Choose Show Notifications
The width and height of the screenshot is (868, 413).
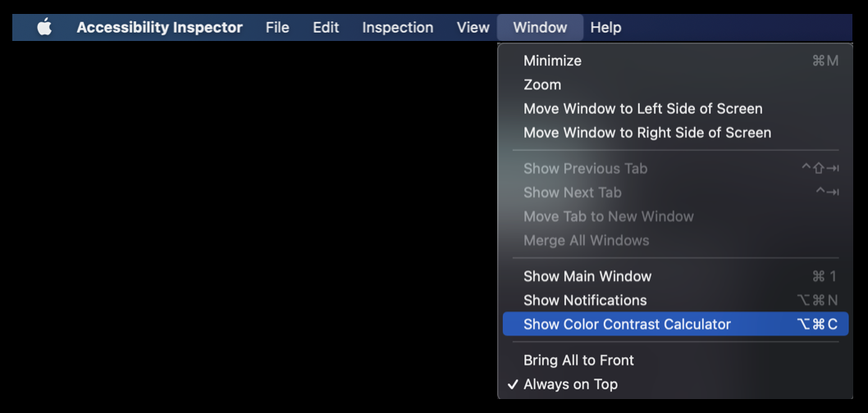click(675, 300)
